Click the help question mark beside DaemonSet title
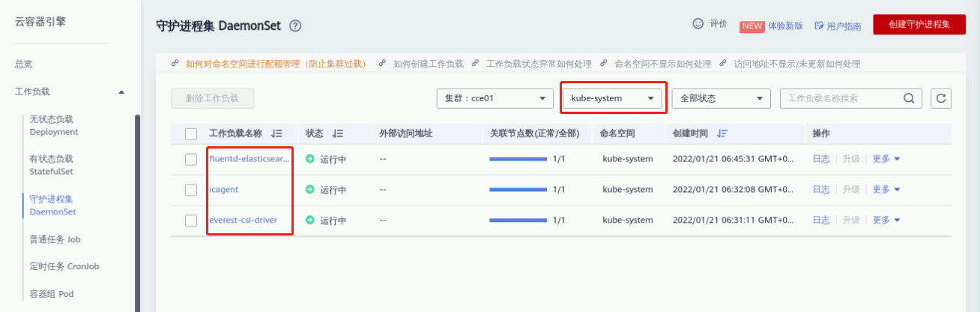Screen dimensions: 980x312 click(295, 26)
